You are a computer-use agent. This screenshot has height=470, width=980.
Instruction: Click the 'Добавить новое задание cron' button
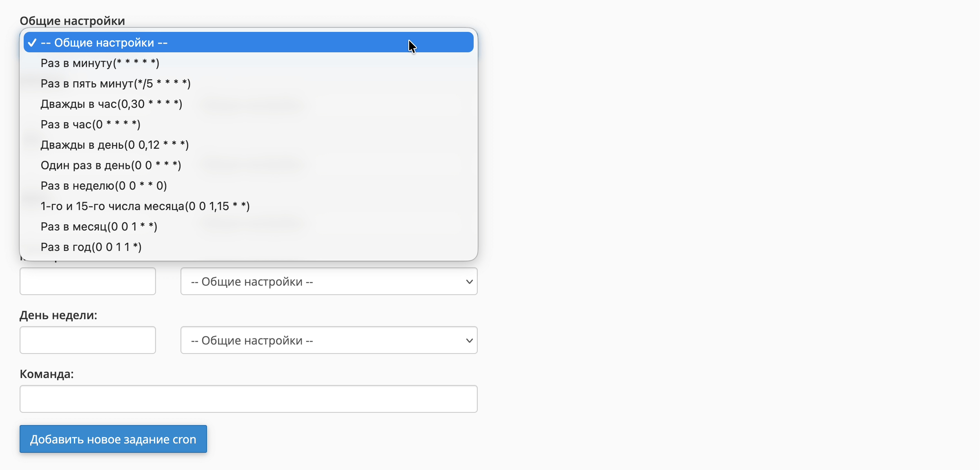(x=113, y=439)
